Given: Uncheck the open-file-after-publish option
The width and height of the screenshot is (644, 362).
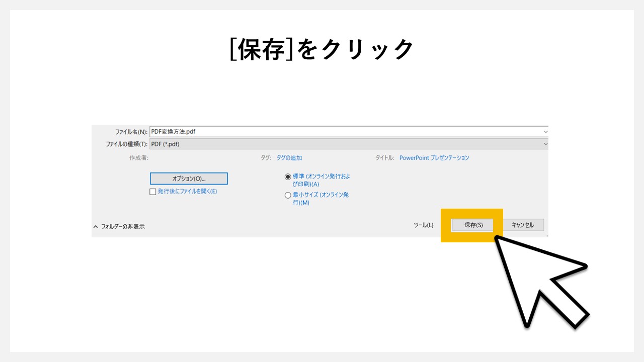Looking at the screenshot, I should (x=153, y=192).
